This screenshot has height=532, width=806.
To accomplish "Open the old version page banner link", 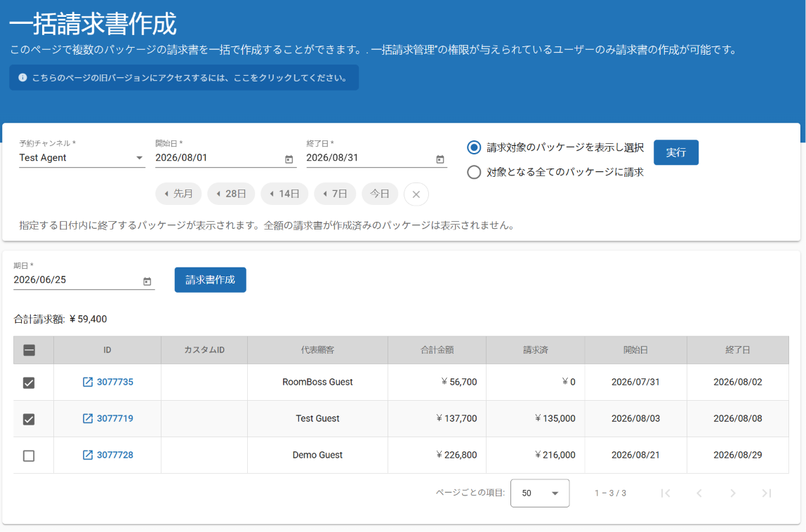I will pos(184,78).
